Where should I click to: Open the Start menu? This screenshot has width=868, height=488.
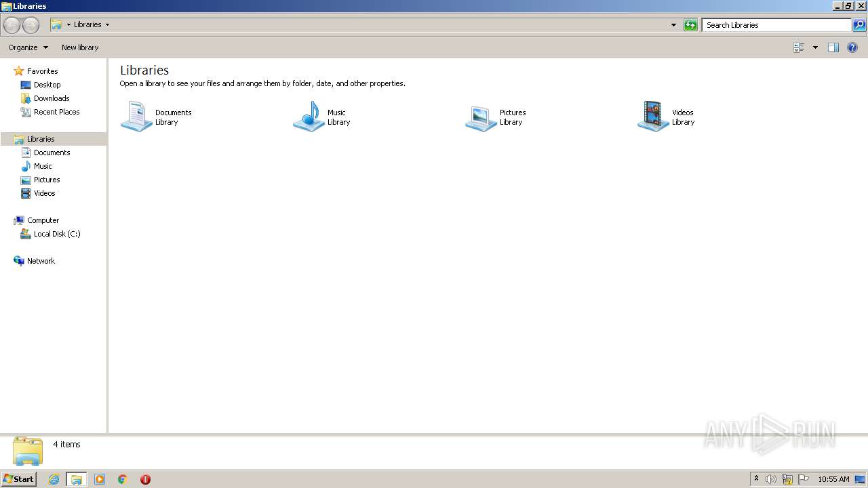[x=18, y=479]
